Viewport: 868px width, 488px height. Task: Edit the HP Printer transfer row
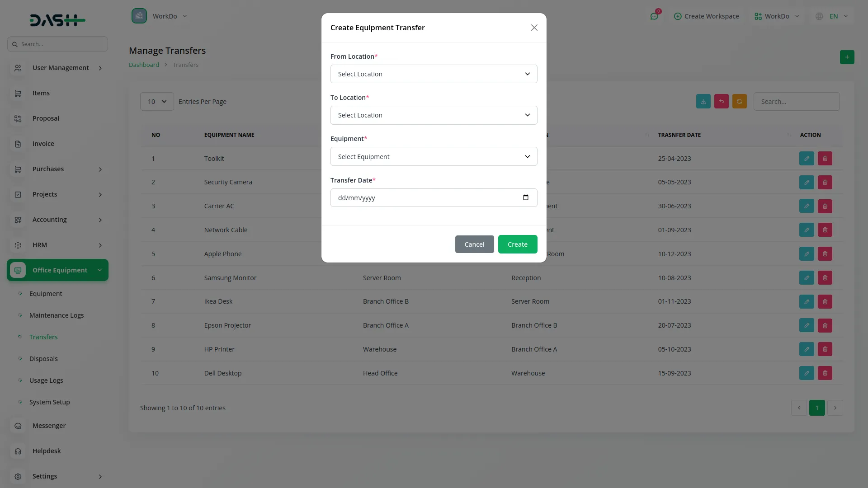tap(806, 349)
